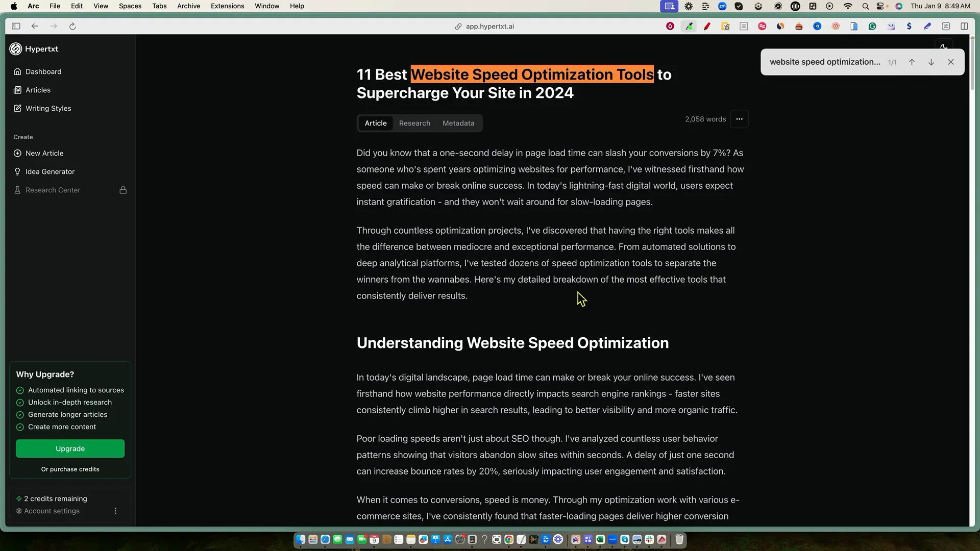Open the Spaces menu
Image resolution: width=980 pixels, height=551 pixels.
[x=130, y=6]
